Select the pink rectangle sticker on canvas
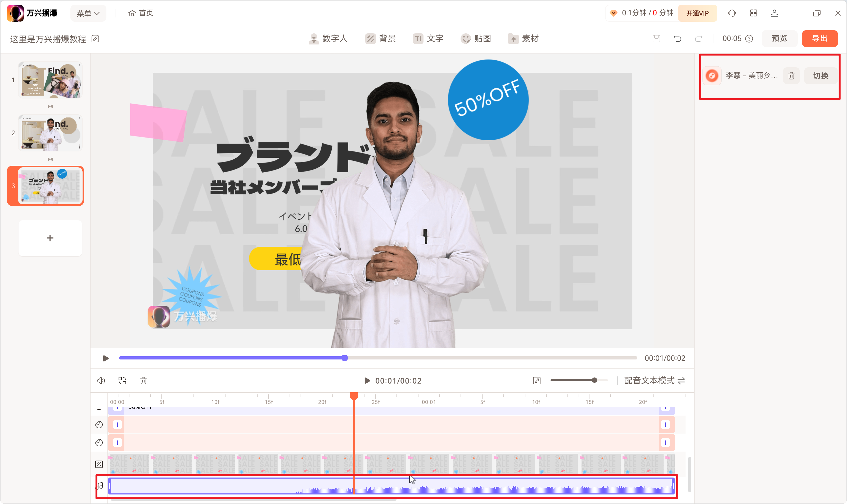 (x=158, y=122)
